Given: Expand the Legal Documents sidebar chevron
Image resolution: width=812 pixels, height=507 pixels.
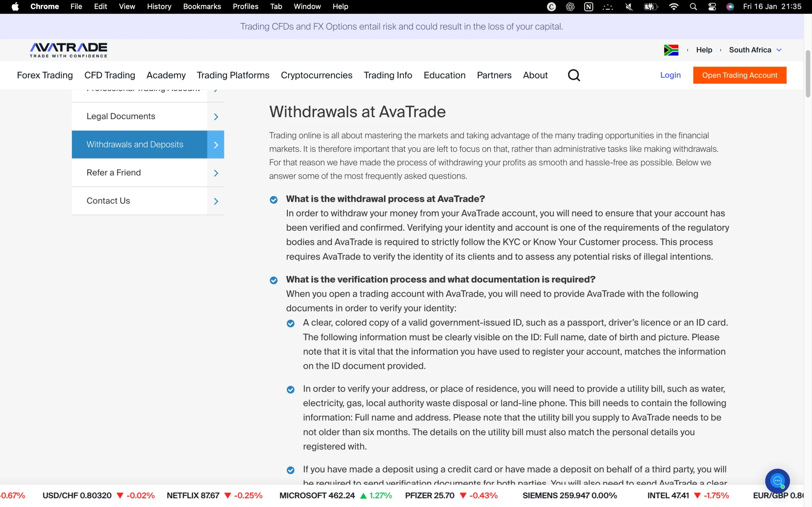Looking at the screenshot, I should pos(216,116).
